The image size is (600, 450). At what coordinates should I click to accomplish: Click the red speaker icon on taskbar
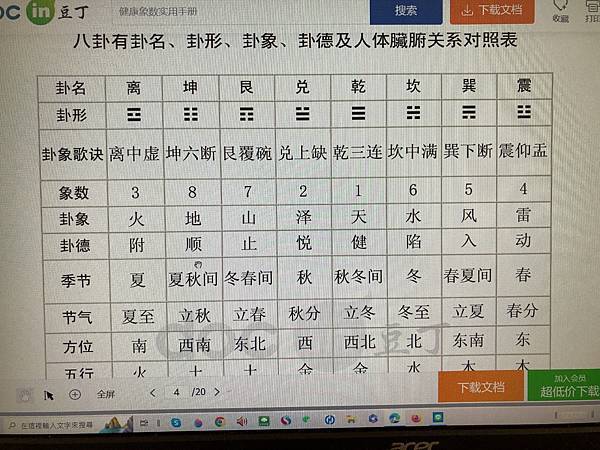point(242,421)
